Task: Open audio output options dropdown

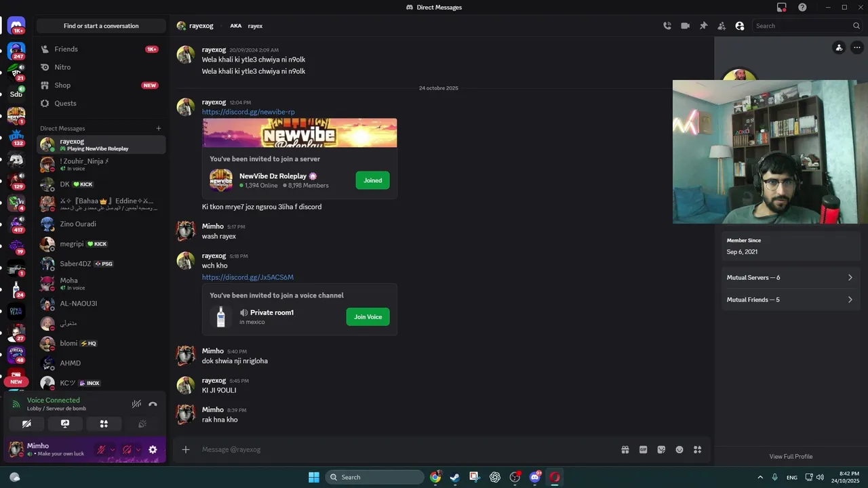Action: (138, 449)
